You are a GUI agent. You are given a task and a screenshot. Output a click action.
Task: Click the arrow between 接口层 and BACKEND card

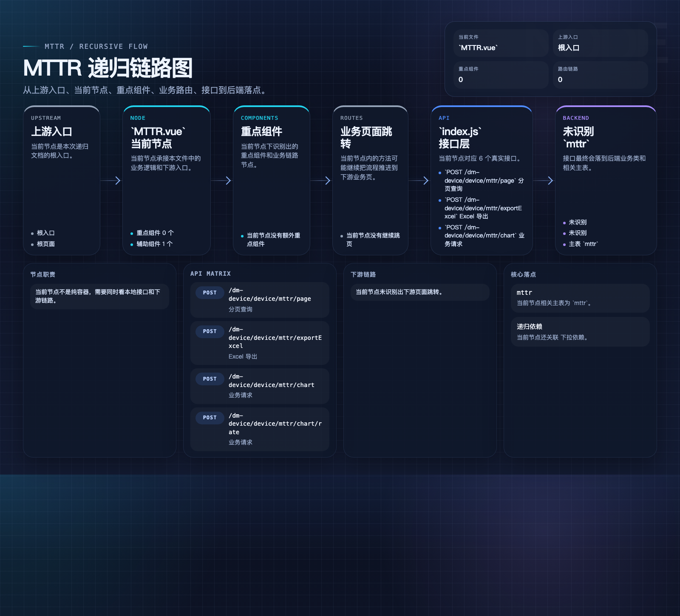click(544, 181)
